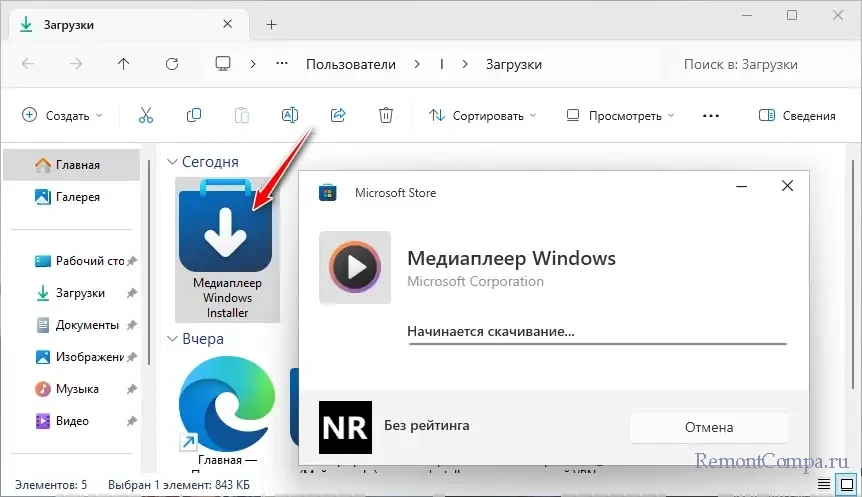Click the This PC monitor icon in address bar
The height and width of the screenshot is (497, 862).
223,64
